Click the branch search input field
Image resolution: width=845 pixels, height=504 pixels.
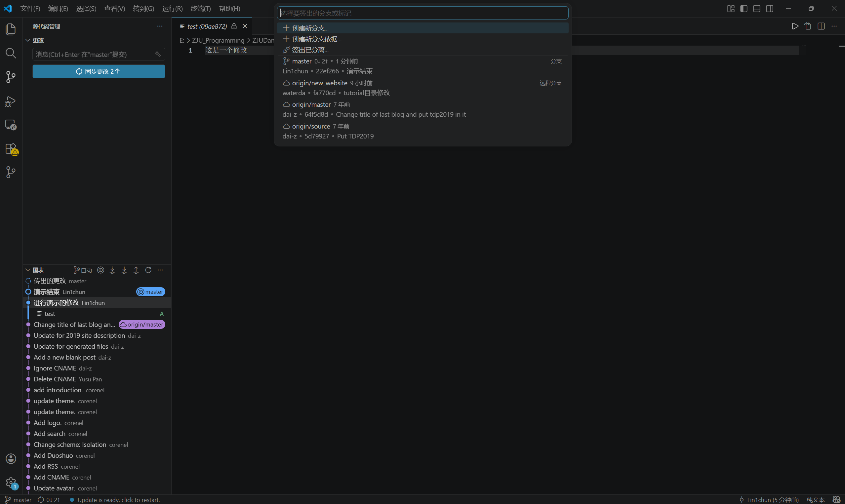(422, 13)
